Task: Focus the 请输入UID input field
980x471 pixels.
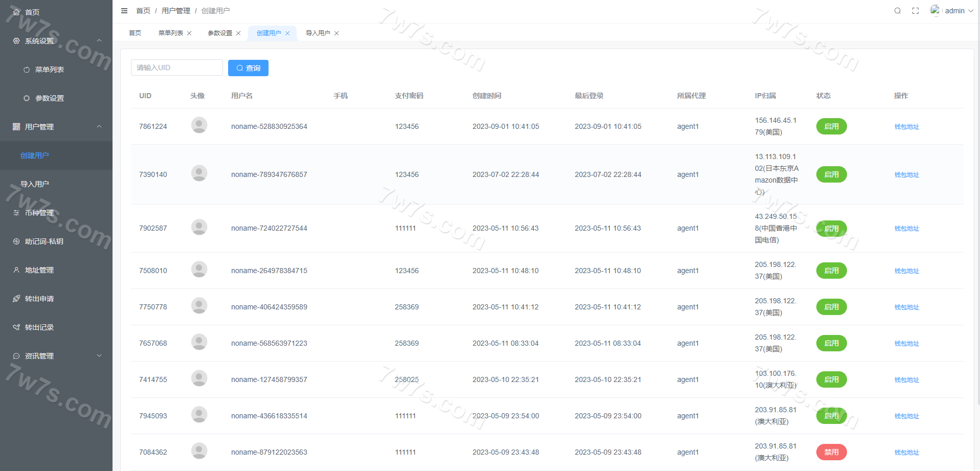Action: (x=176, y=68)
